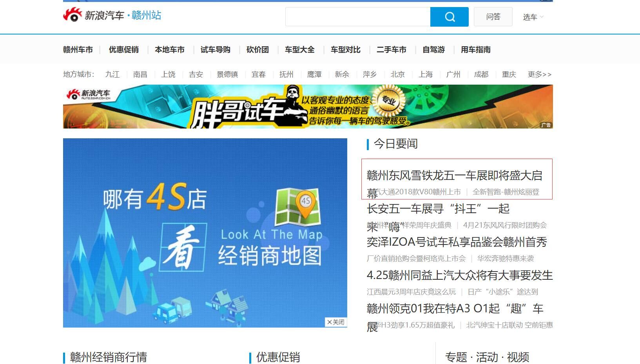Open link 全新智跑-赣州炫丽登
This screenshot has height=364, width=640.
(506, 192)
